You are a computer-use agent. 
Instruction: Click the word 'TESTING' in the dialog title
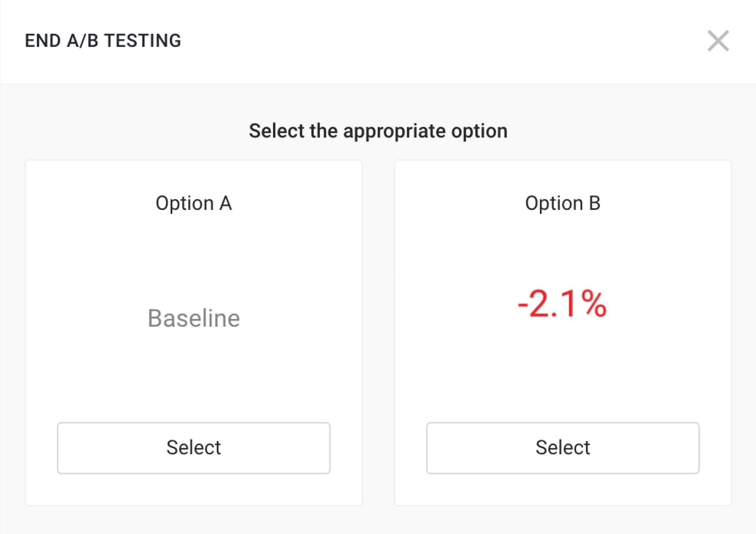[143, 41]
